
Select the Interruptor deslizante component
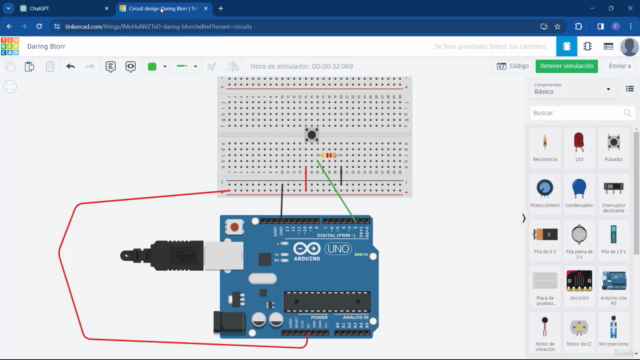[613, 193]
